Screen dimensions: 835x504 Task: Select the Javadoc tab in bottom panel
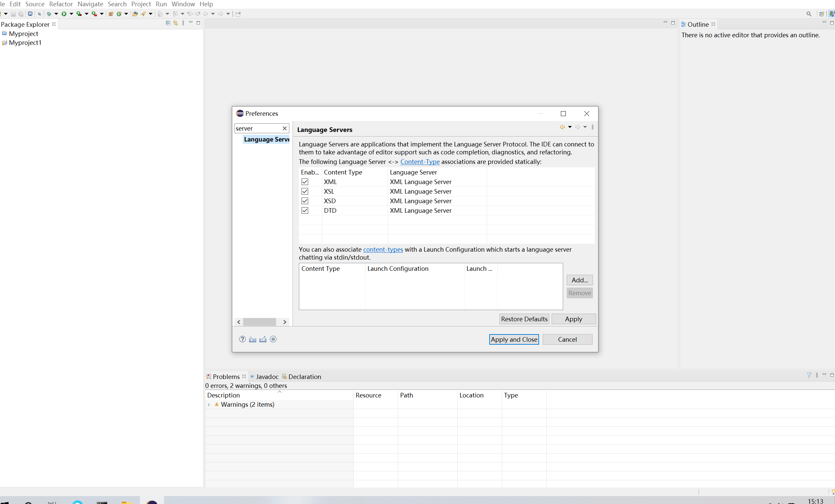[x=267, y=376]
